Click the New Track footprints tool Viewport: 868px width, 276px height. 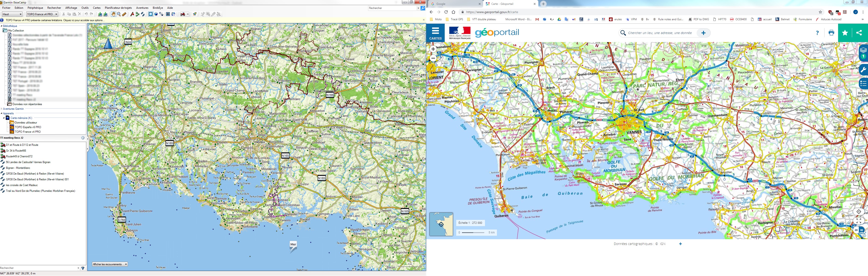click(143, 14)
